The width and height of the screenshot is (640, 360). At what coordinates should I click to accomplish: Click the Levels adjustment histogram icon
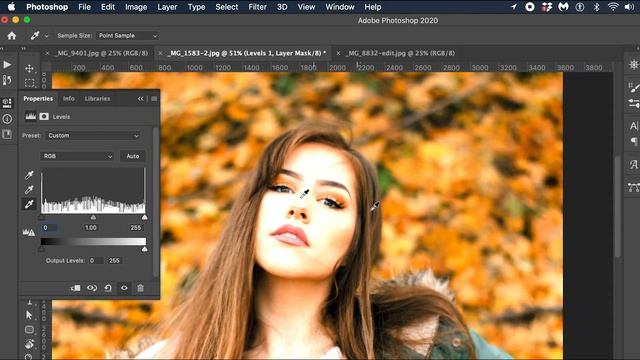(x=31, y=116)
